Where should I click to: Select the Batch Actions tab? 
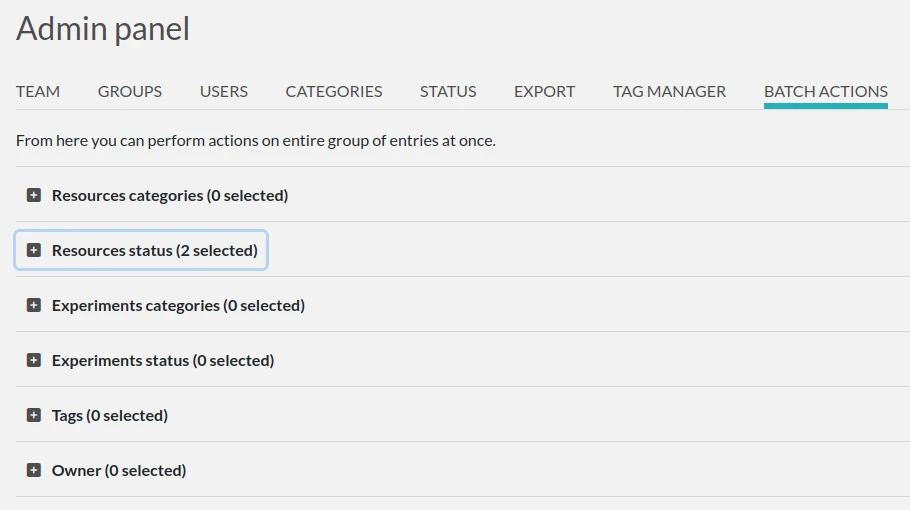coord(826,92)
